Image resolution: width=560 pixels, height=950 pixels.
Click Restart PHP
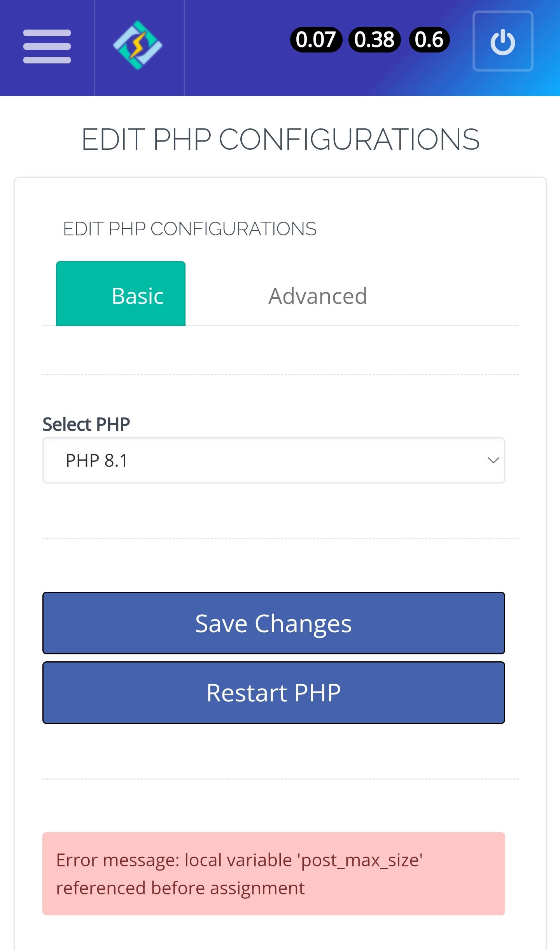(x=273, y=692)
